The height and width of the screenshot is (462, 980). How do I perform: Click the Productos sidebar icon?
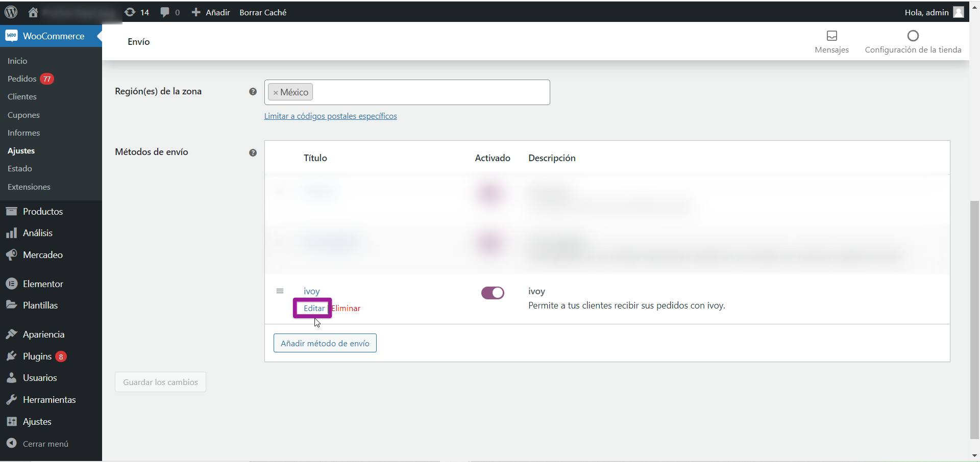pyautogui.click(x=11, y=211)
